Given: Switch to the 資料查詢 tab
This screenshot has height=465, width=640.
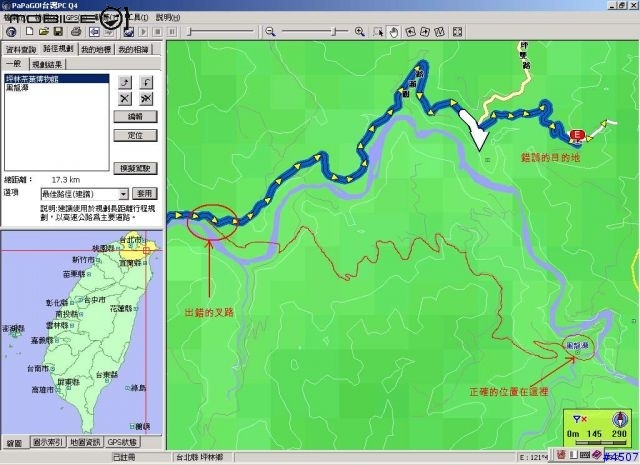Looking at the screenshot, I should [x=21, y=49].
